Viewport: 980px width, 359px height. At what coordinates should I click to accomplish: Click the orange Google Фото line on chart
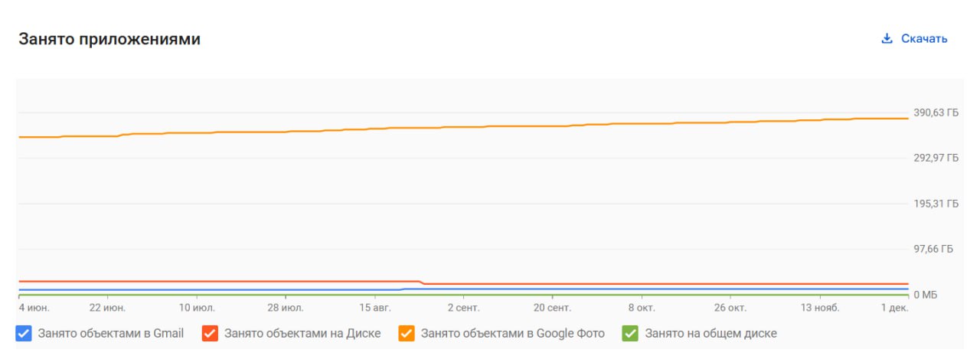coord(459,127)
